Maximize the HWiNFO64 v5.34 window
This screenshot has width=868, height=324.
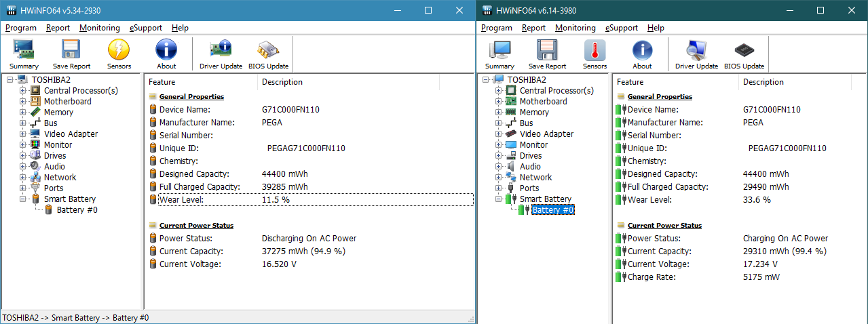coord(428,10)
